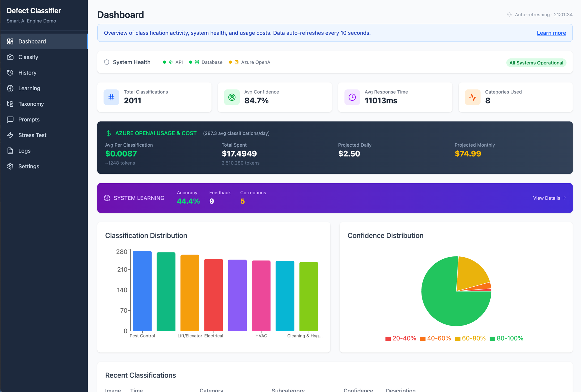Click the $2.50 projected daily value
This screenshot has height=392, width=581.
[349, 154]
